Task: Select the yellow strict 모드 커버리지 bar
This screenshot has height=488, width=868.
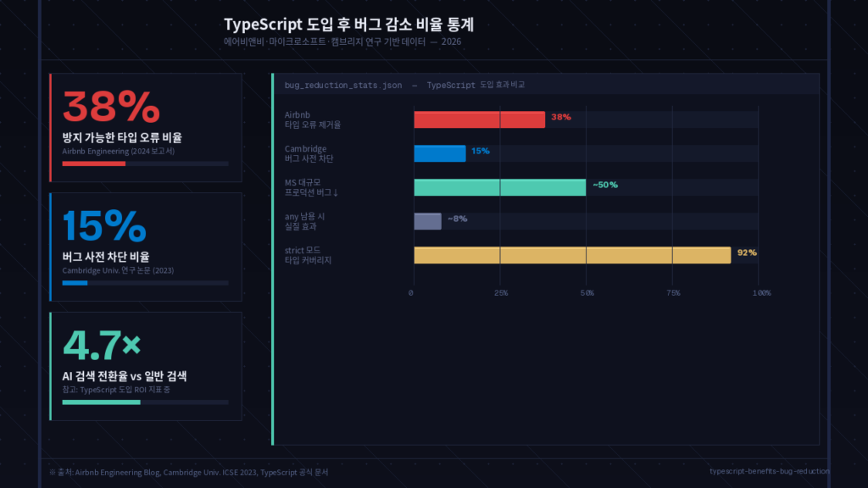Action: tap(572, 253)
